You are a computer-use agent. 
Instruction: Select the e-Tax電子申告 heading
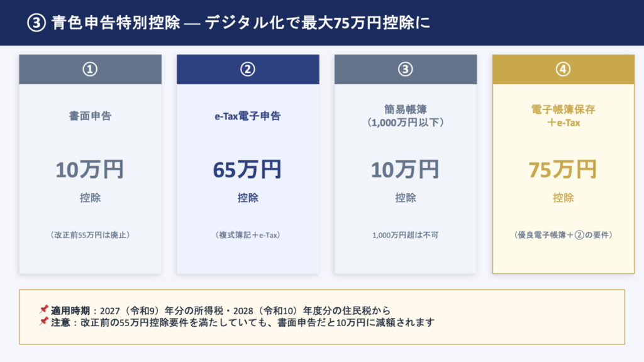(248, 116)
